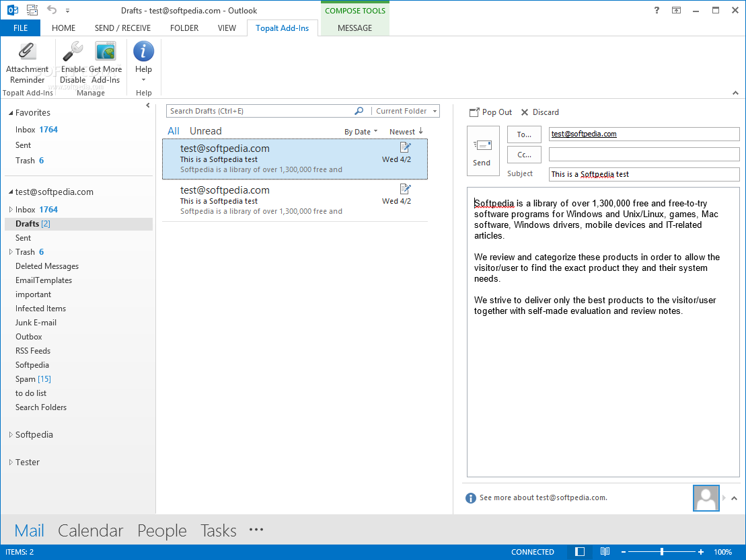746x560 pixels.
Task: Open Enable Disable add-ins manager
Action: [x=73, y=63]
